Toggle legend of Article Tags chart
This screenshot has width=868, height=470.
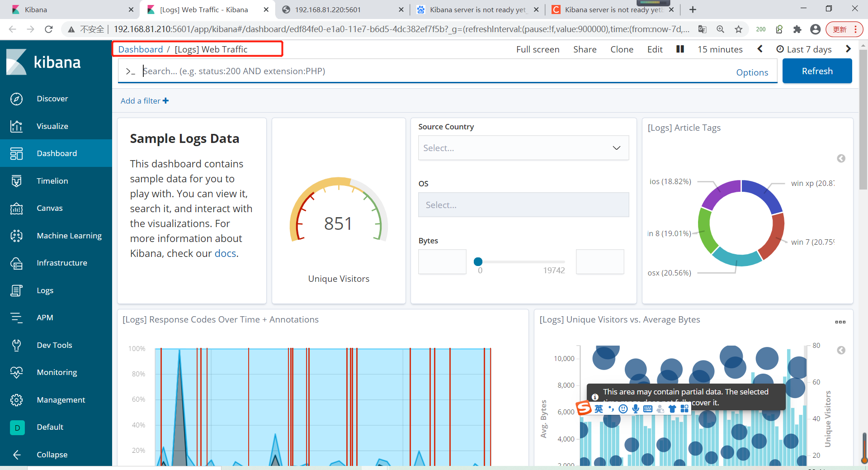pos(841,158)
